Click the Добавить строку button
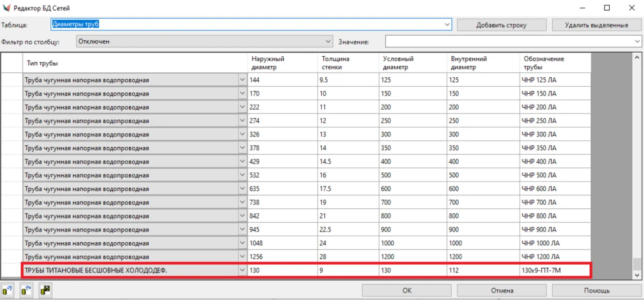This screenshot has height=300, width=644. point(501,25)
